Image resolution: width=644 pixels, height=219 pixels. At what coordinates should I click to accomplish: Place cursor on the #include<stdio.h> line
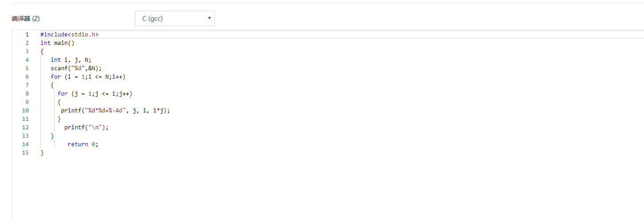[x=69, y=34]
